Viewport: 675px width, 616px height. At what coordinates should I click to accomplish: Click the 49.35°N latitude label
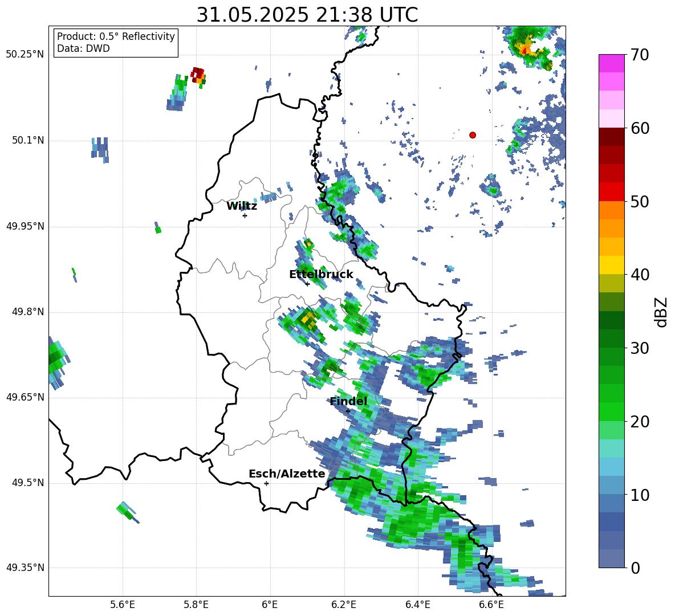click(x=25, y=568)
